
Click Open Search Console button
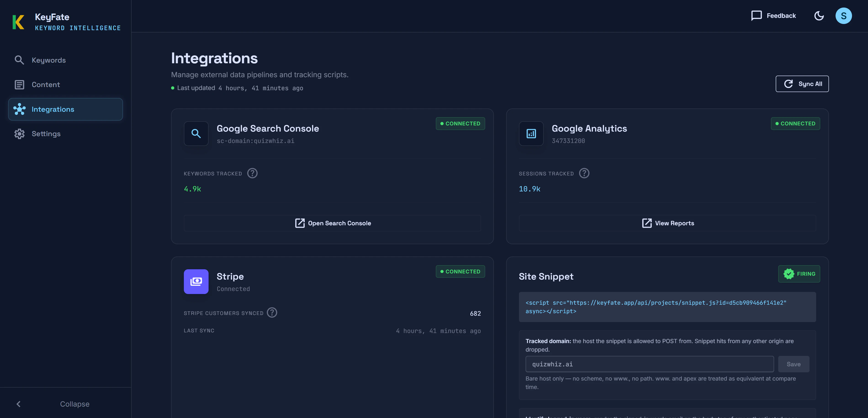pyautogui.click(x=332, y=223)
